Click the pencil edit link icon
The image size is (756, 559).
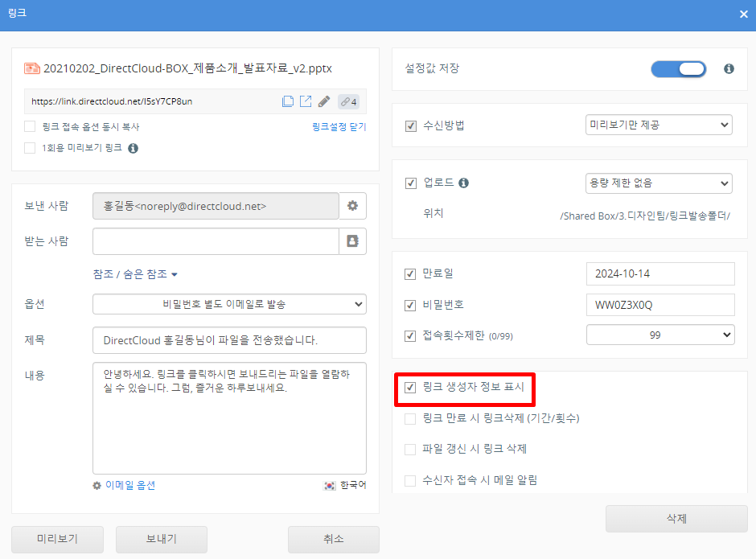tap(324, 101)
